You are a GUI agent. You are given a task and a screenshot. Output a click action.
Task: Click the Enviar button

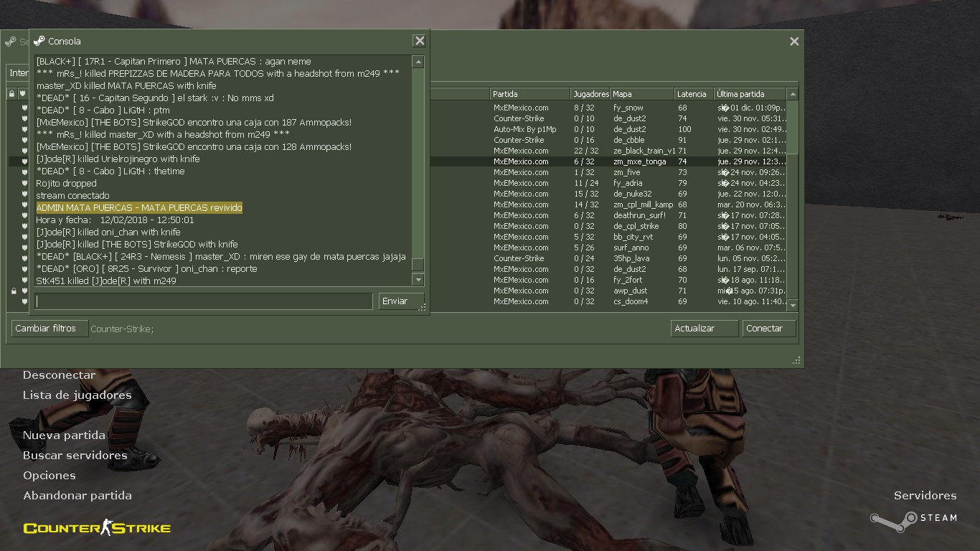[401, 301]
